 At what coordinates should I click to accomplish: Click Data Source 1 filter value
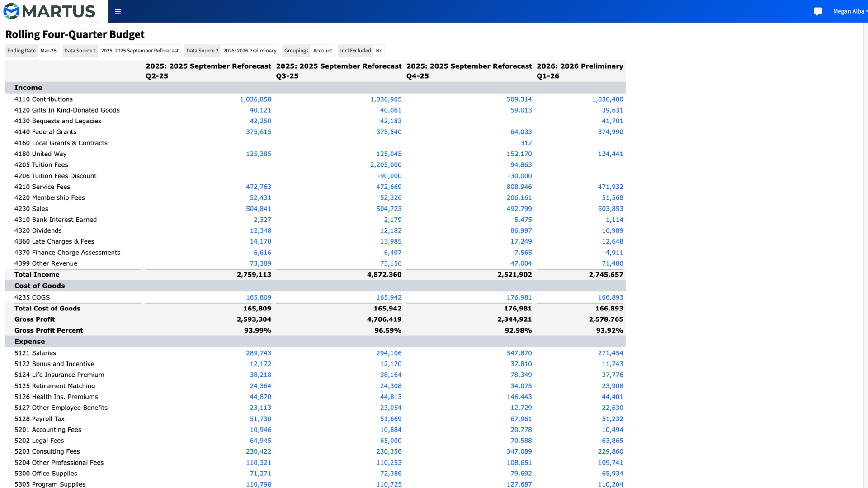[140, 51]
